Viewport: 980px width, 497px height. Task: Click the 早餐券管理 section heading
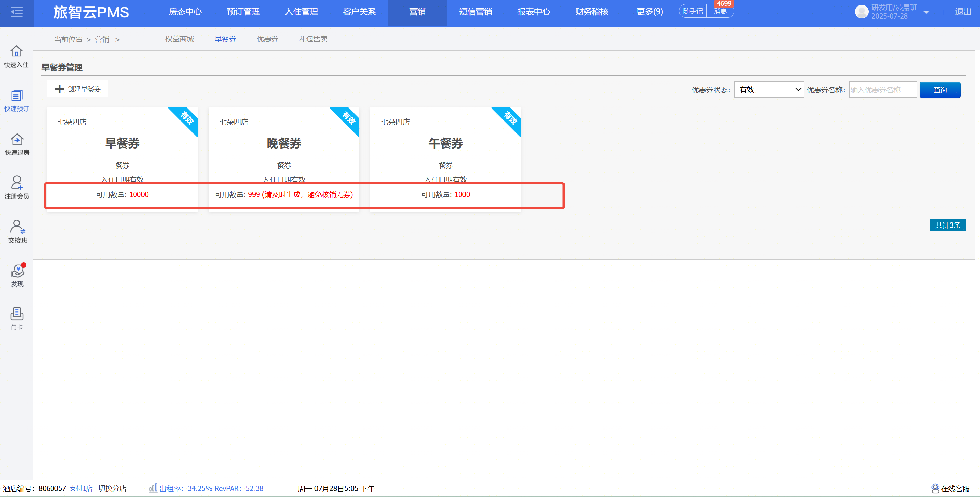pyautogui.click(x=62, y=67)
